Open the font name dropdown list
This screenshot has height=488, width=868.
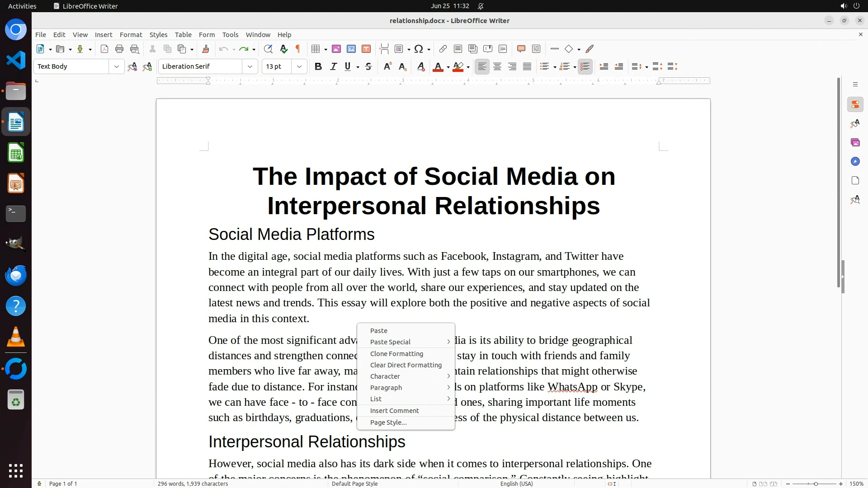tap(250, 67)
